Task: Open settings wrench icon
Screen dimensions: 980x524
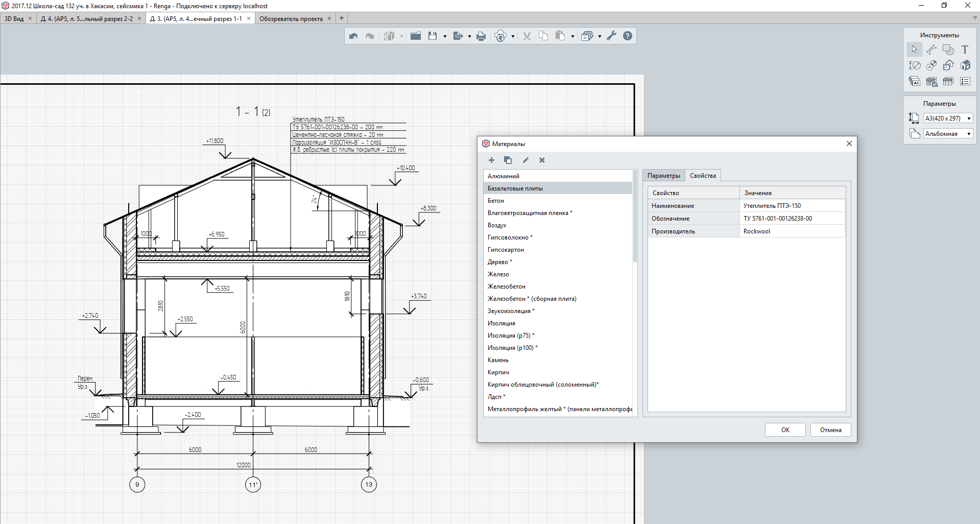Action: 611,36
